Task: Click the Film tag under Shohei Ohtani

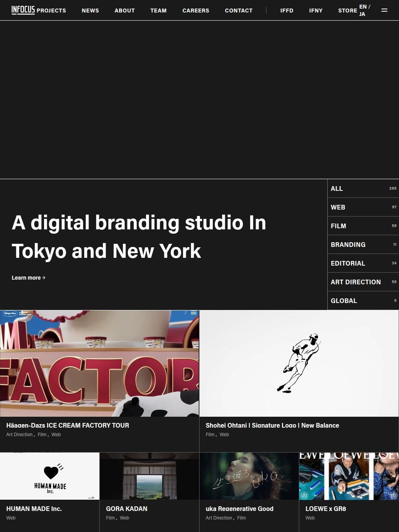Action: click(x=210, y=435)
